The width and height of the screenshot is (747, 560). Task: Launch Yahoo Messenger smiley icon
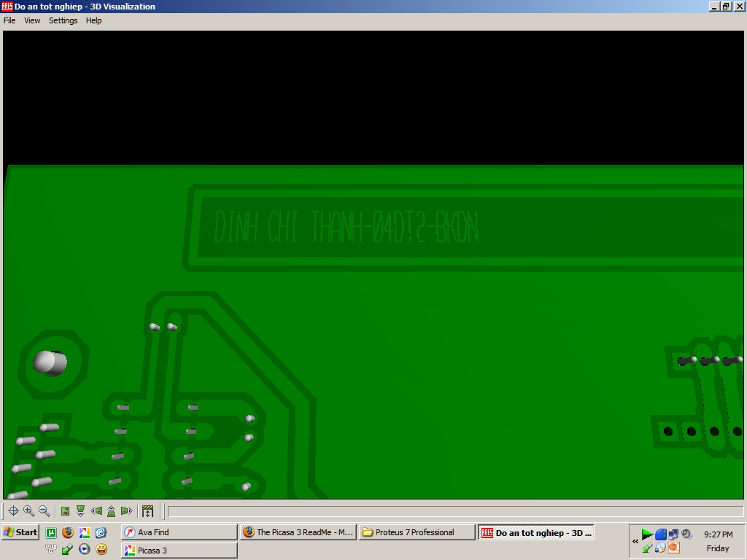[x=101, y=549]
